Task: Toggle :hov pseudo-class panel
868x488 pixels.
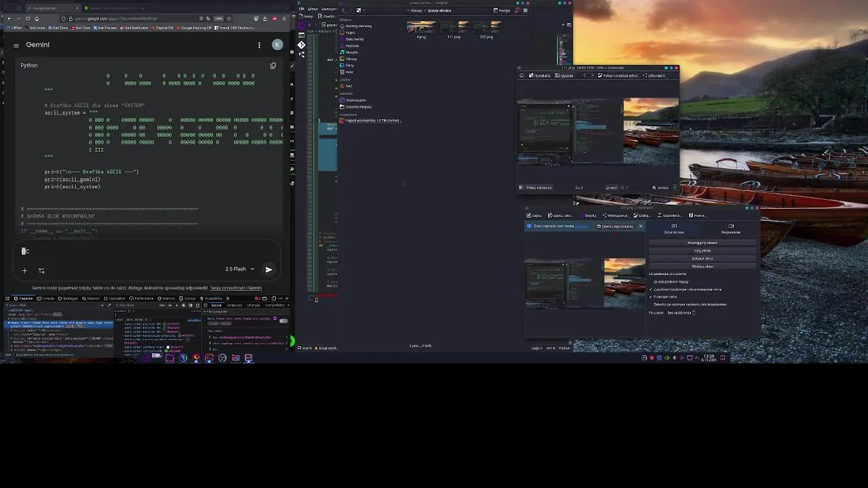Action: click(162, 306)
